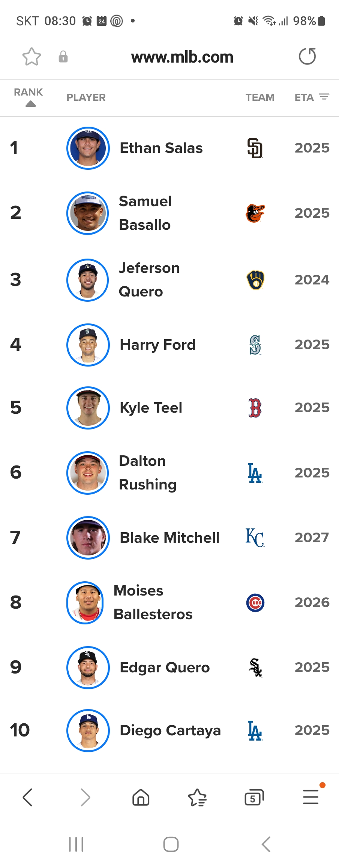Screen dimensions: 339x868
Task: Tap the site security lock icon
Action: pyautogui.click(x=63, y=57)
